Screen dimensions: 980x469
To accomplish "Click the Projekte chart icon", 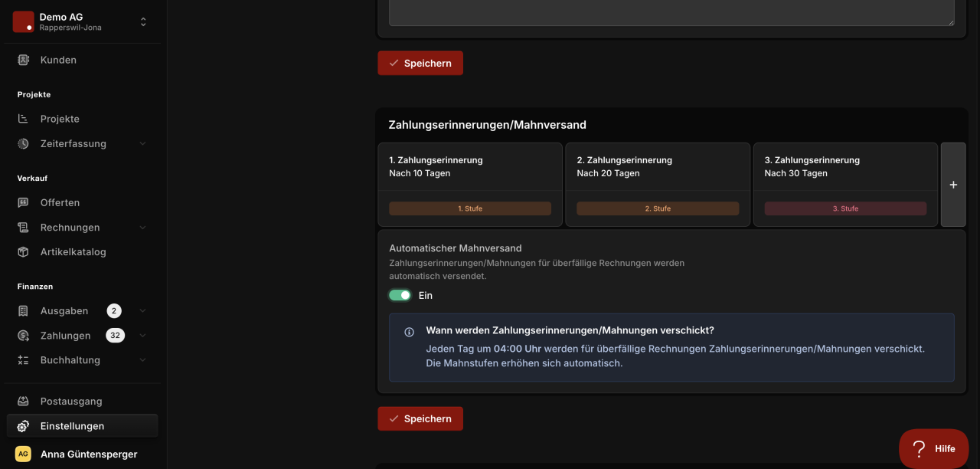I will (24, 119).
